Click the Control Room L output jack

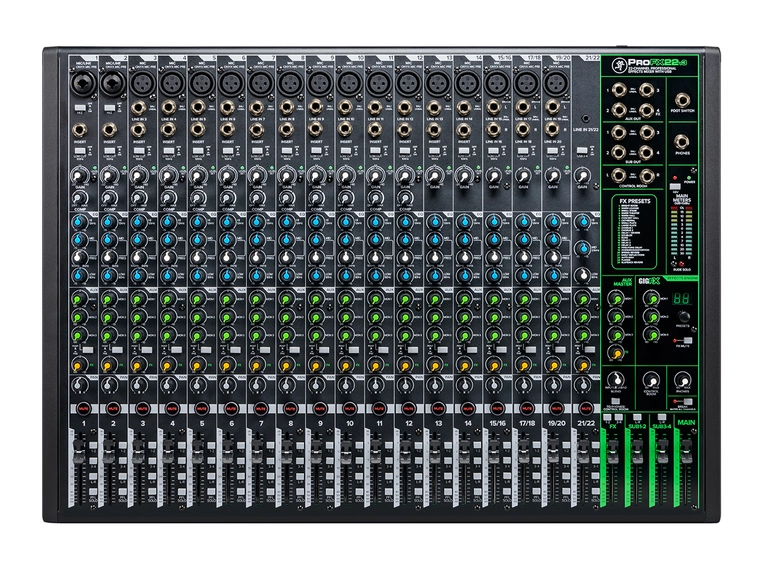click(619, 175)
